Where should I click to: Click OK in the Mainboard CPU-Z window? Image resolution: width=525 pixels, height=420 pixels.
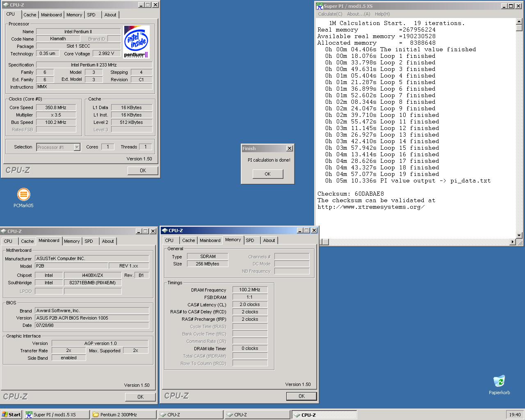click(140, 397)
